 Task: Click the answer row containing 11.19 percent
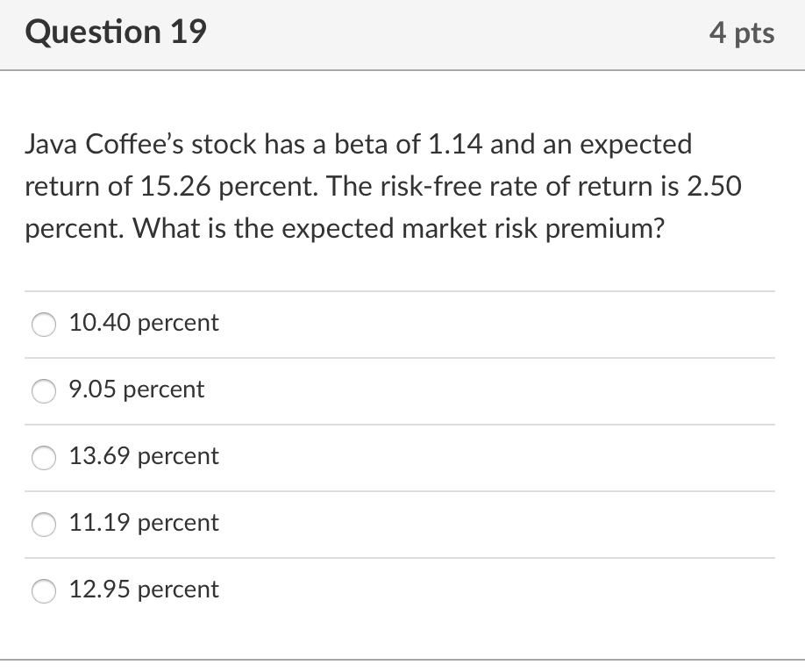[401, 525]
